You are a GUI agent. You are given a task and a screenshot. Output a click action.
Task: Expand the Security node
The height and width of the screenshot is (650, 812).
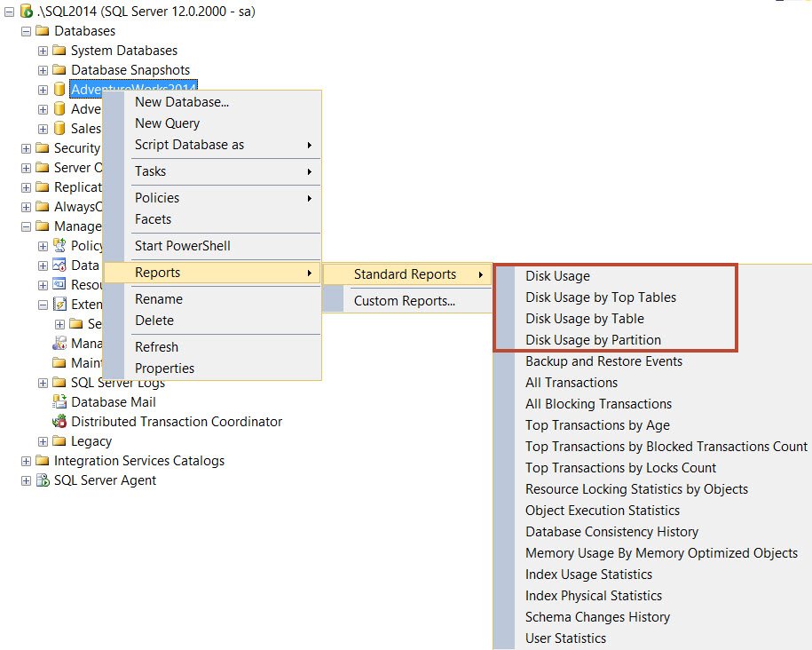coord(26,149)
